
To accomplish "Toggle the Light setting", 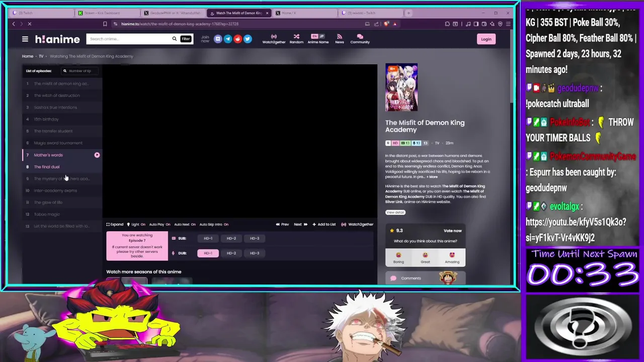I will pyautogui.click(x=136, y=224).
